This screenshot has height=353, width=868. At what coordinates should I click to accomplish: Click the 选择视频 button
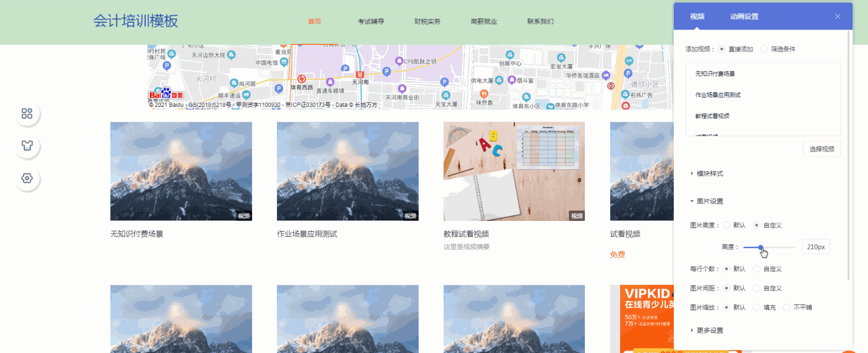(x=822, y=149)
